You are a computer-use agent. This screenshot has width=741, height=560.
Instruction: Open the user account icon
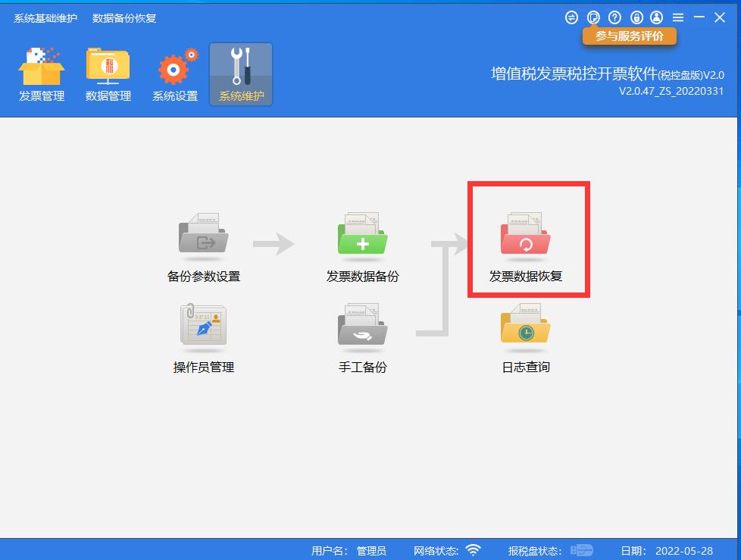click(x=658, y=17)
